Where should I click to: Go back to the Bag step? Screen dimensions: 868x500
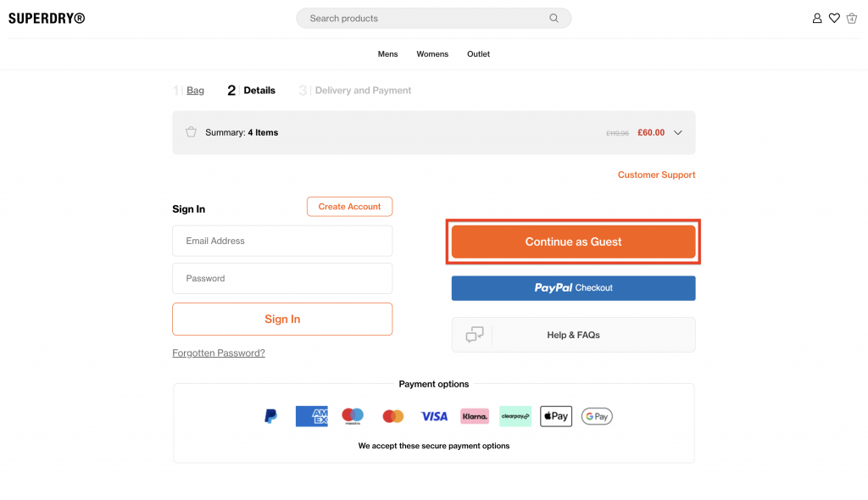tap(195, 91)
